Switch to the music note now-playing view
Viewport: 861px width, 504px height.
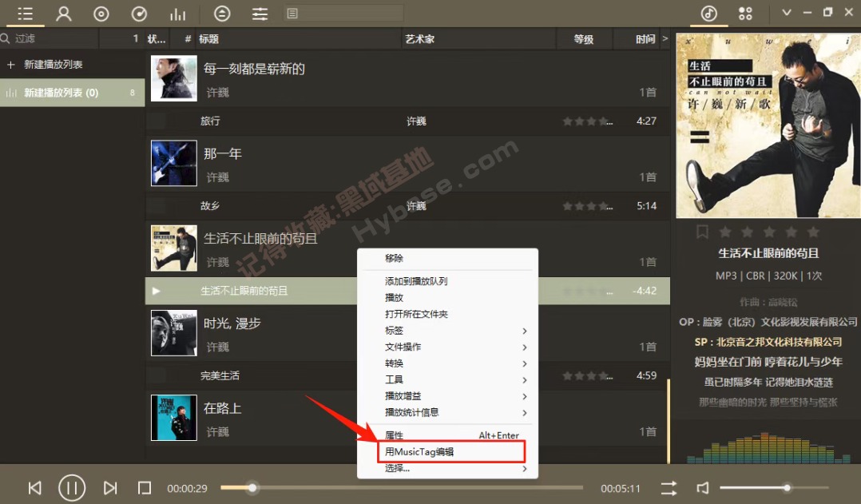coord(709,14)
